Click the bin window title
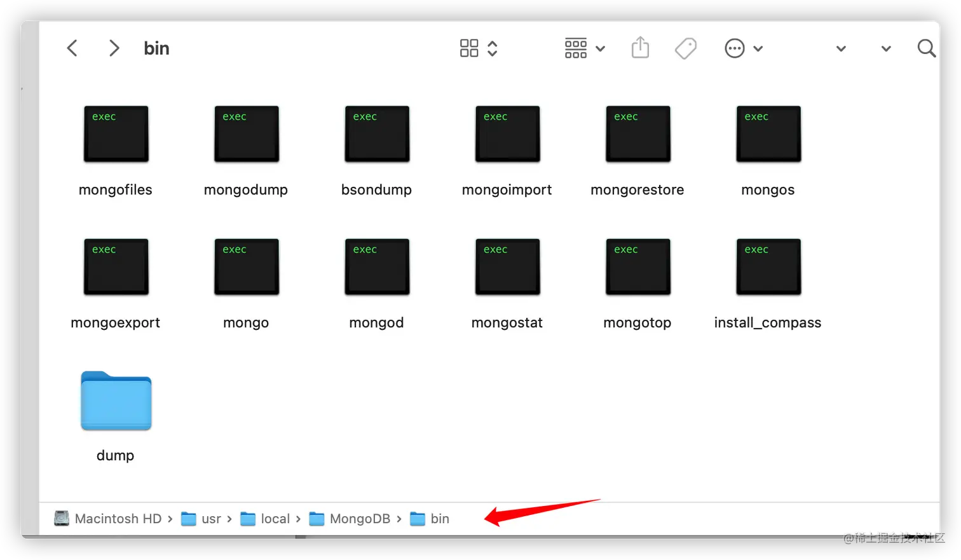 coord(156,48)
